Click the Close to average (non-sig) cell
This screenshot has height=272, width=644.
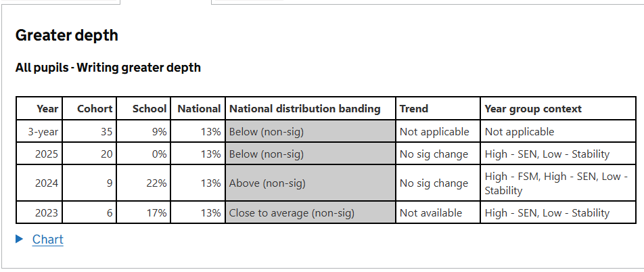click(x=292, y=213)
